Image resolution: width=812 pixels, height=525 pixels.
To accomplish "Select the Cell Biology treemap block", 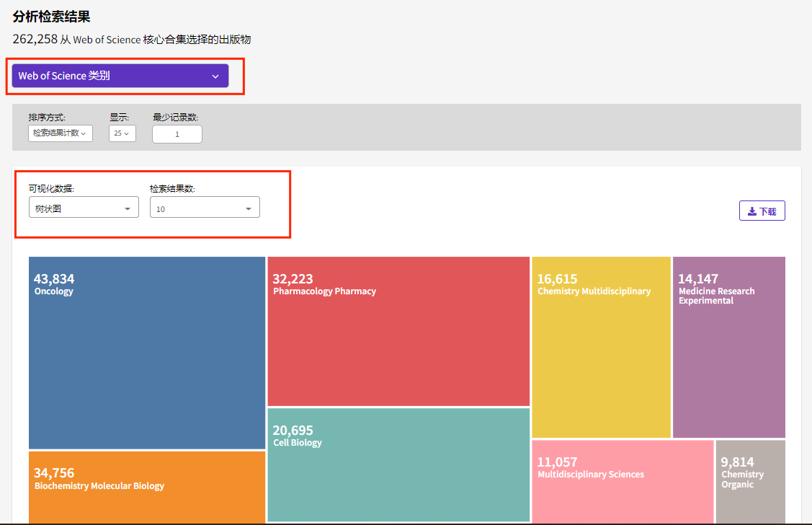I will pos(398,465).
